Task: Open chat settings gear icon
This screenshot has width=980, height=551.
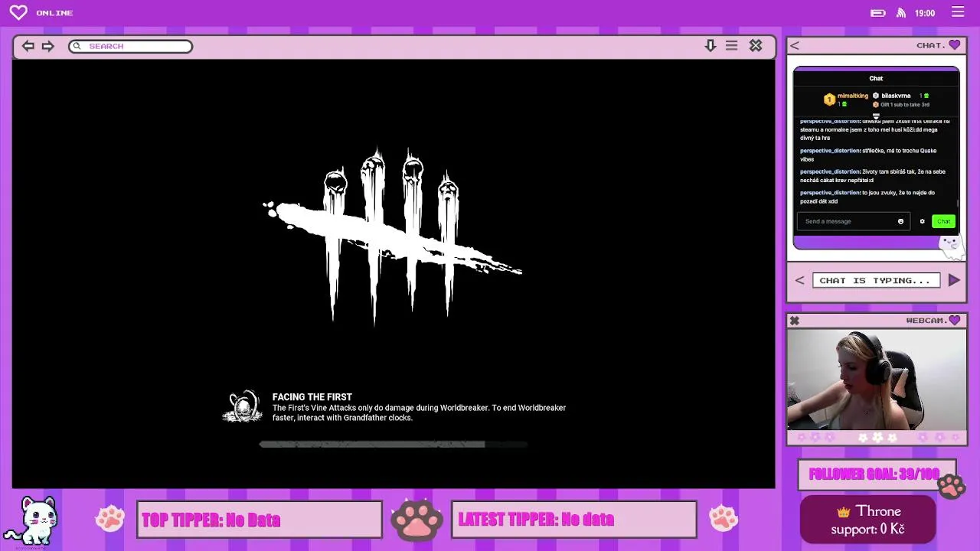Action: click(922, 221)
